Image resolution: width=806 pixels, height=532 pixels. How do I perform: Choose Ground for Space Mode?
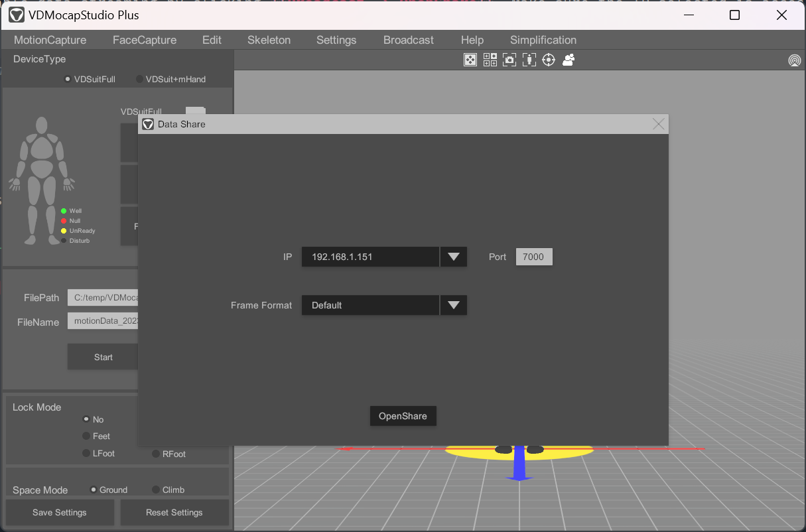[108, 490]
